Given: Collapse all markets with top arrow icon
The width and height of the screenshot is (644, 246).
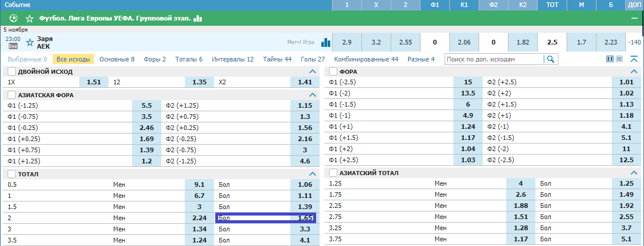Looking at the screenshot, I should 633,59.
